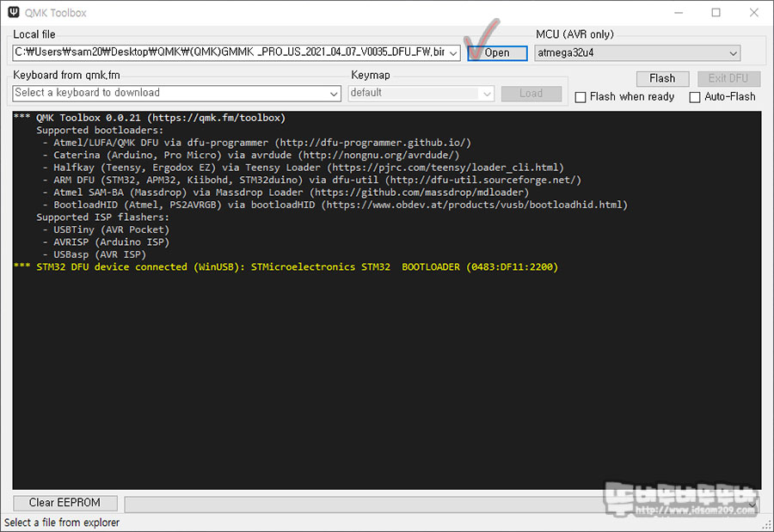The image size is (774, 532).
Task: Click the Caterina avrdude bootloader line
Action: click(x=251, y=155)
